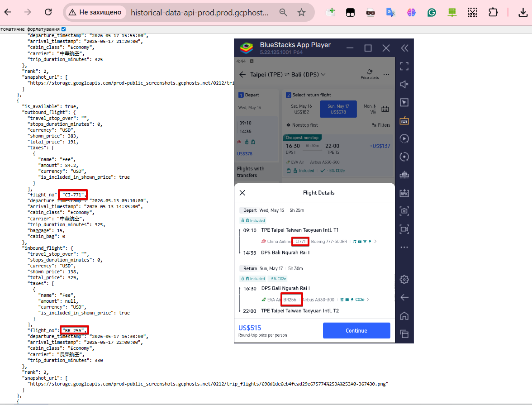Close the Flight Details sheet
Viewport: 532px width, 405px height.
coord(242,193)
